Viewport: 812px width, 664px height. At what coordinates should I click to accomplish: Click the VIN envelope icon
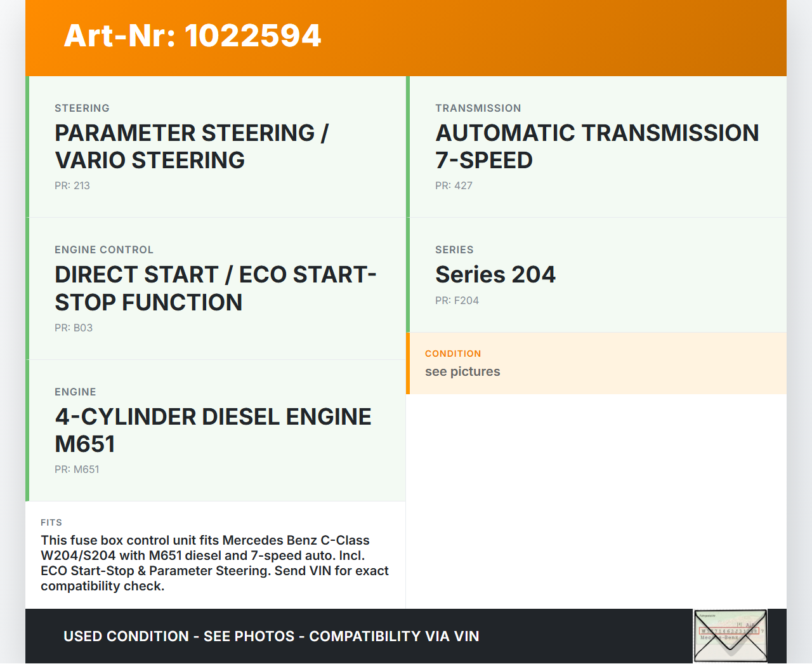pos(730,635)
